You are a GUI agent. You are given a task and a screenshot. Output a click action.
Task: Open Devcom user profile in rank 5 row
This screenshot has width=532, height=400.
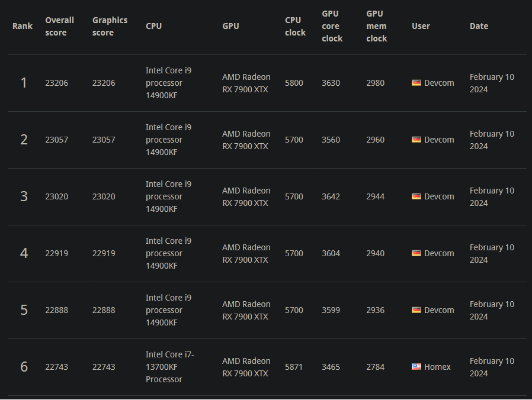[x=439, y=310]
